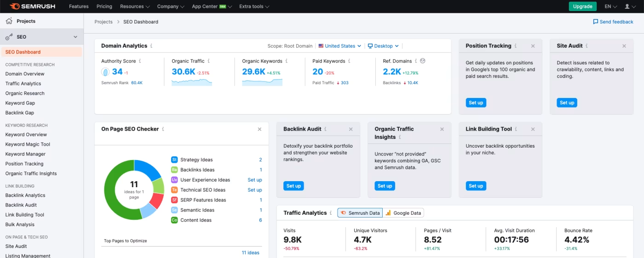The width and height of the screenshot is (644, 258).
Task: Close the Site Audit card
Action: (624, 46)
